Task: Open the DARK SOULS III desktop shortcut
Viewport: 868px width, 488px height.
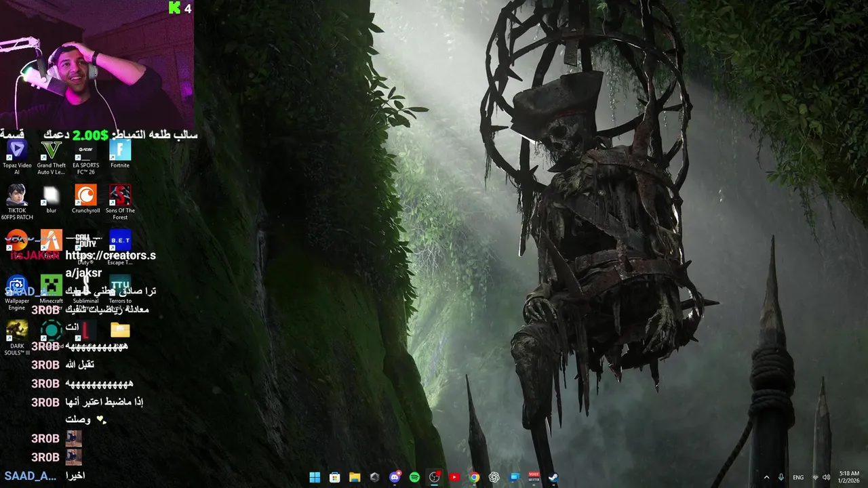Action: [17, 338]
